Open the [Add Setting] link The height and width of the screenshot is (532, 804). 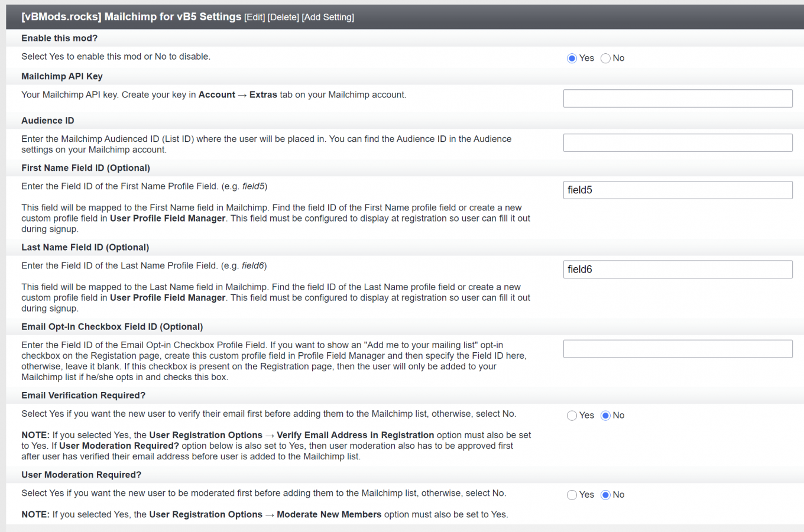pyautogui.click(x=328, y=17)
